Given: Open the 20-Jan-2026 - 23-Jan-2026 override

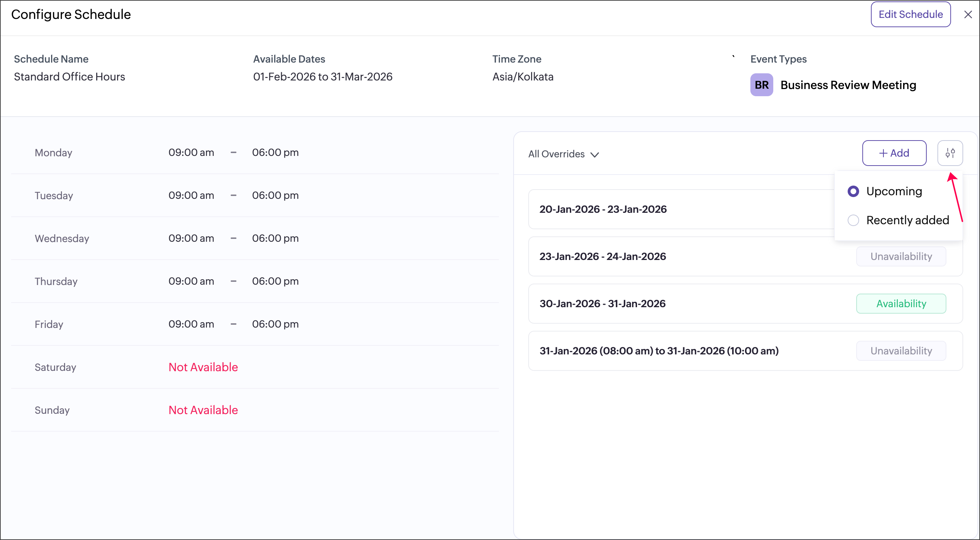Looking at the screenshot, I should coord(603,209).
